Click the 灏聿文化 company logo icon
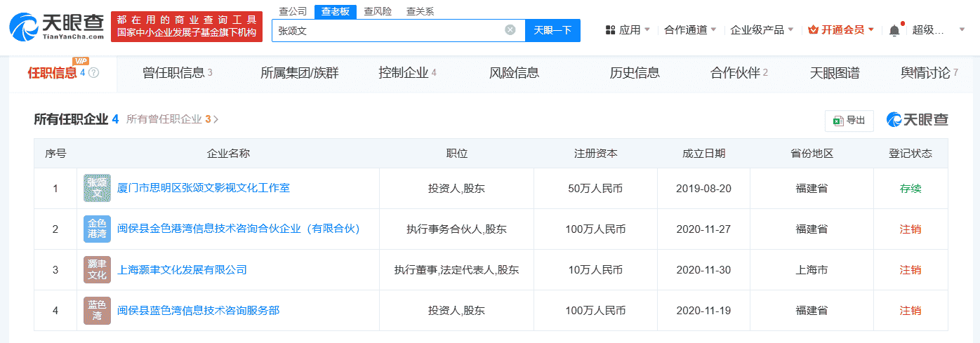This screenshot has width=980, height=343. coord(97,269)
